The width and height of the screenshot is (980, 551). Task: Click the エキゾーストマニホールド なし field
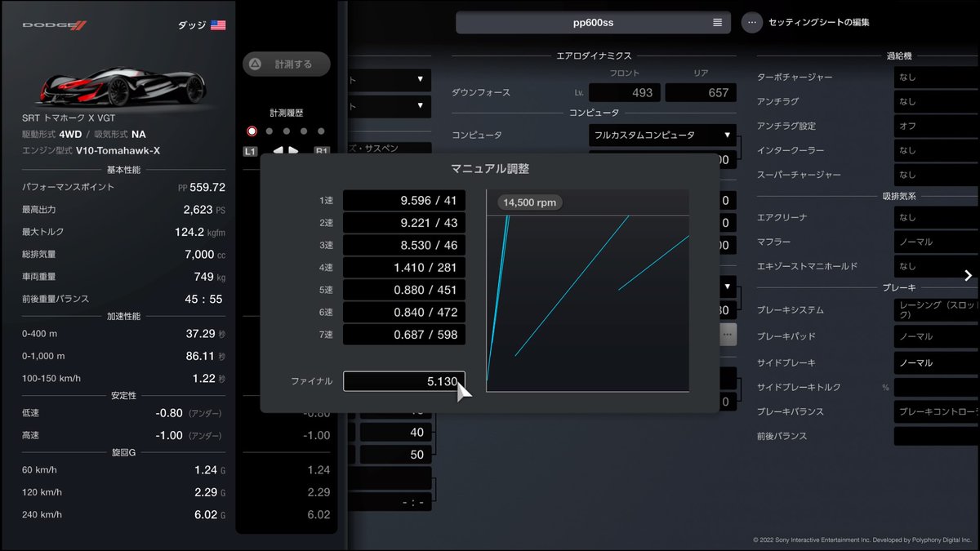[x=937, y=266]
